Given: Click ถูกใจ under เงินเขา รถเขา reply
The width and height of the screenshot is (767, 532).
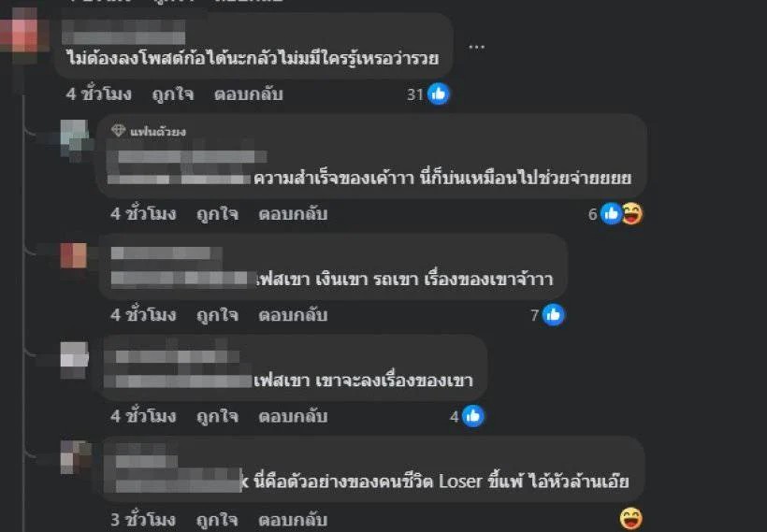Looking at the screenshot, I should 217,315.
